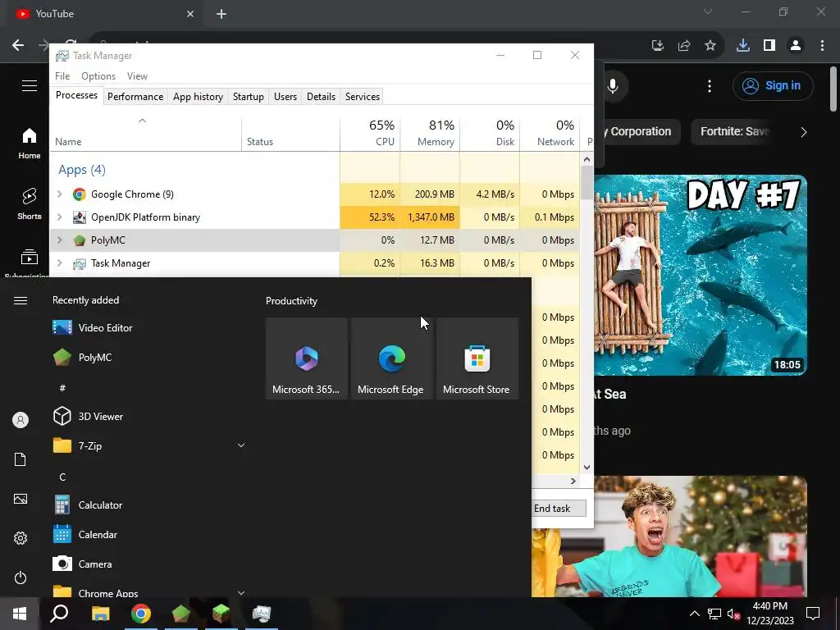840x630 pixels.
Task: Switch to Users tab
Action: tap(285, 97)
